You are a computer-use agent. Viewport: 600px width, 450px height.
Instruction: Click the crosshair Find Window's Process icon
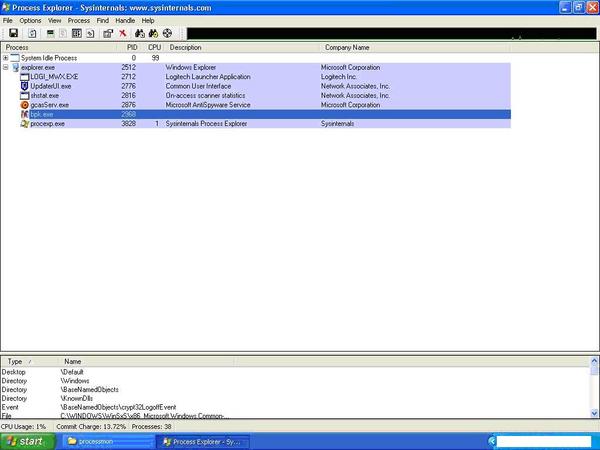coord(167,33)
